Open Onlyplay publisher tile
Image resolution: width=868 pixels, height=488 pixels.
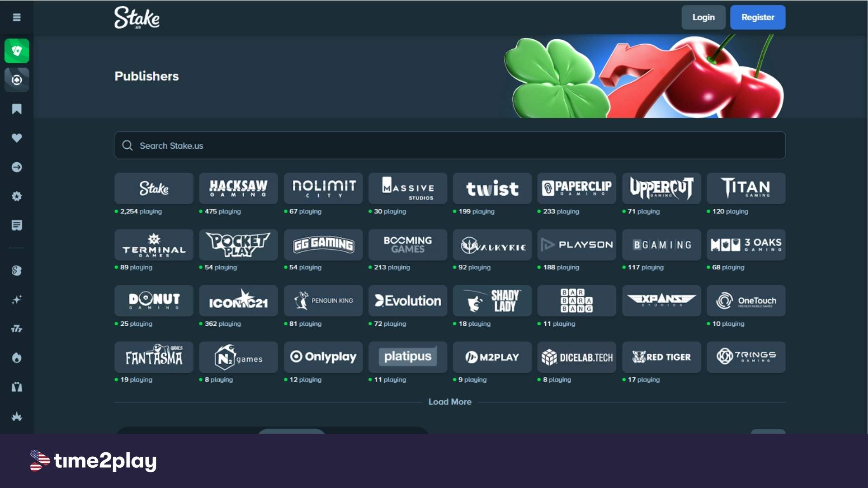[323, 357]
